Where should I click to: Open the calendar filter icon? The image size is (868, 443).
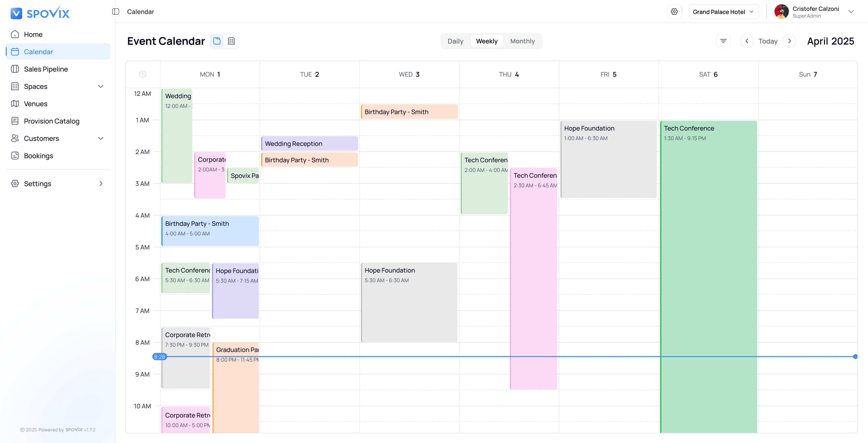(x=723, y=41)
